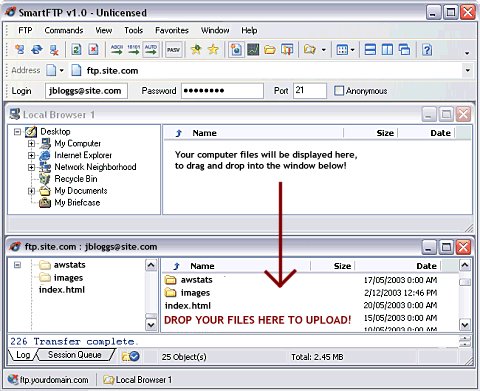The image size is (480, 391).
Task: Collapse the Desktop tree node
Action: click(17, 132)
